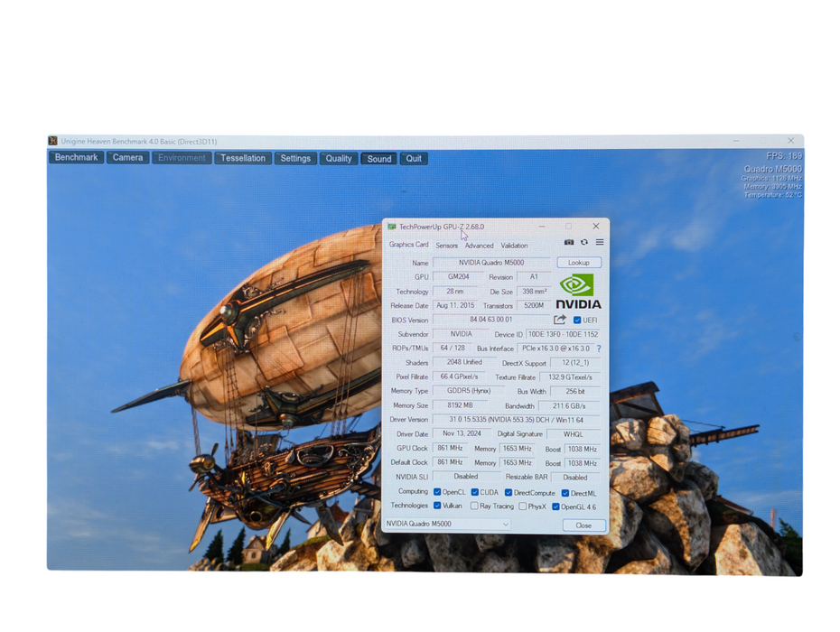Click the GPU-Z refresh icon
The width and height of the screenshot is (840, 632).
pos(584,242)
